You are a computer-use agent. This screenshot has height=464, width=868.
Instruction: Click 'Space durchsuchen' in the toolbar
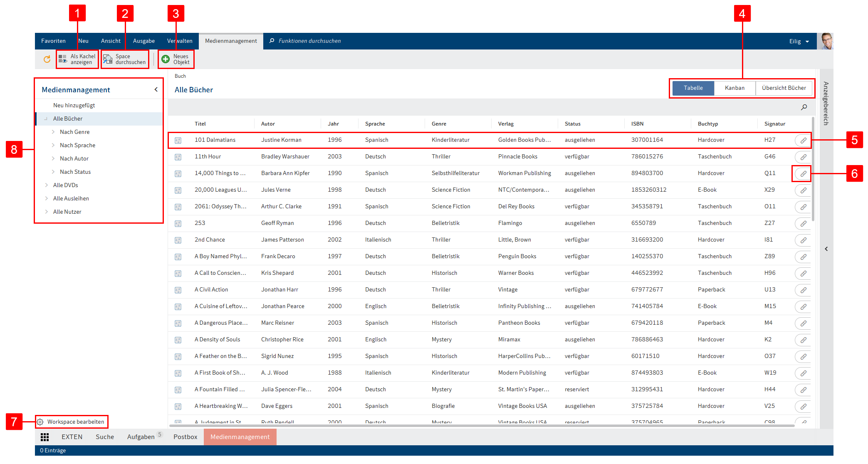click(x=125, y=59)
